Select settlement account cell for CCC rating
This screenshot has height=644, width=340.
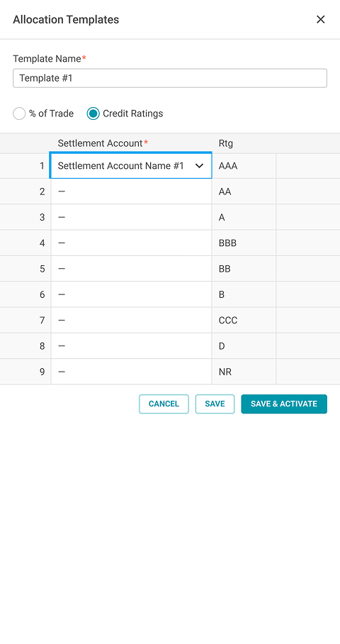click(x=131, y=320)
